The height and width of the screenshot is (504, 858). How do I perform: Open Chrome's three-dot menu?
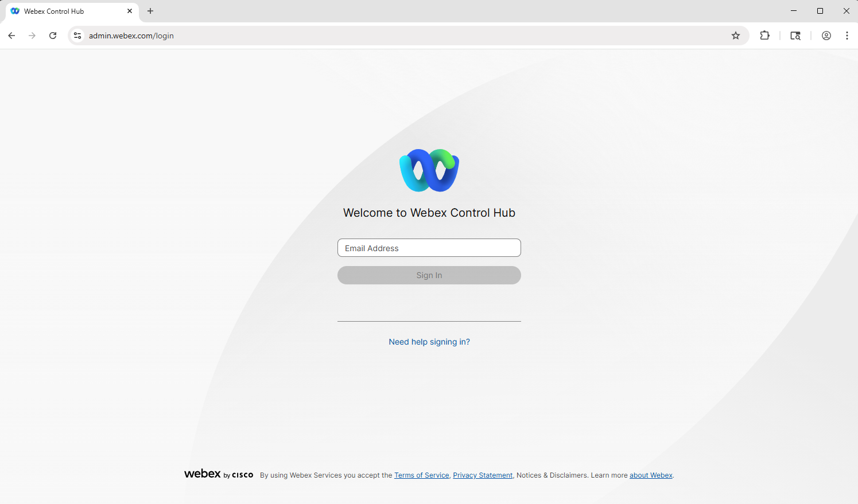(847, 36)
